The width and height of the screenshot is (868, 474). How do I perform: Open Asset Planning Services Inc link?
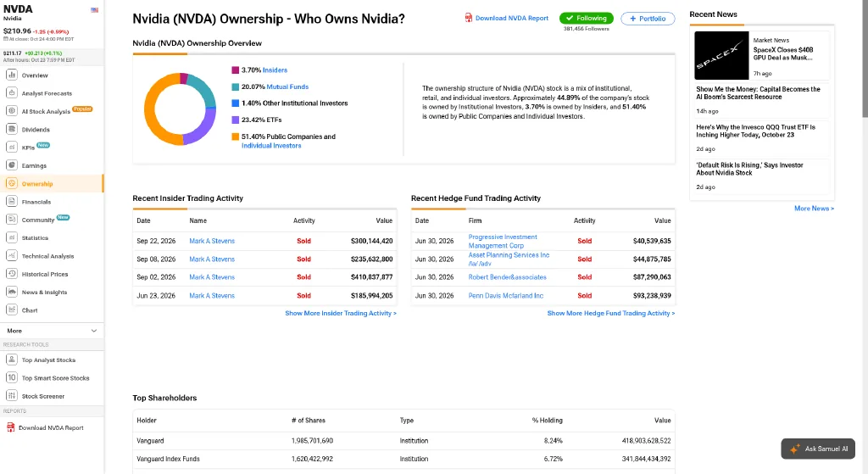pyautogui.click(x=509, y=259)
